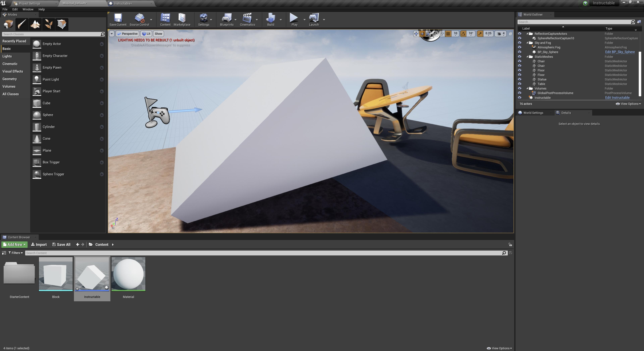Open Blueprints toolbar menu
The width and height of the screenshot is (644, 351).
click(227, 20)
